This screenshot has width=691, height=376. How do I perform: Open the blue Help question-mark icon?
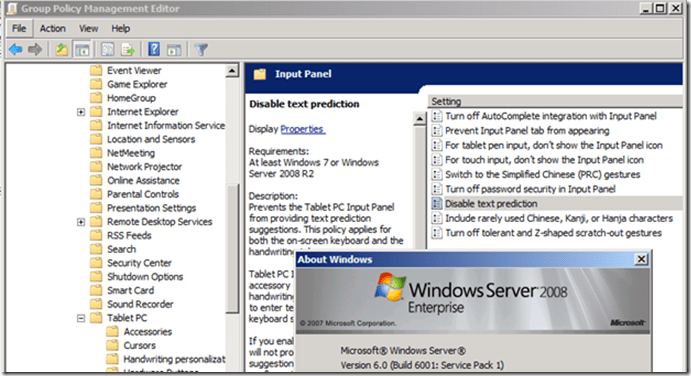click(x=154, y=49)
